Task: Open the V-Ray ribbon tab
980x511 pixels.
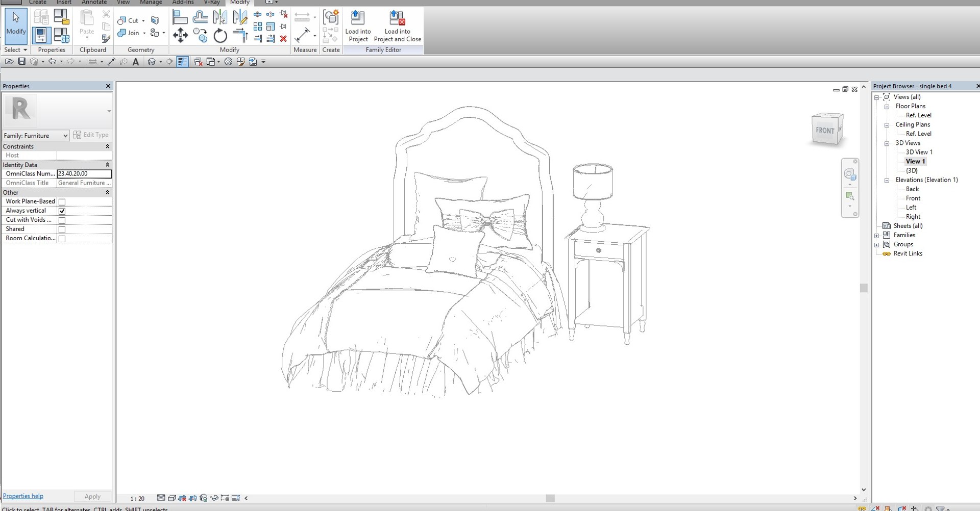Action: click(x=212, y=3)
